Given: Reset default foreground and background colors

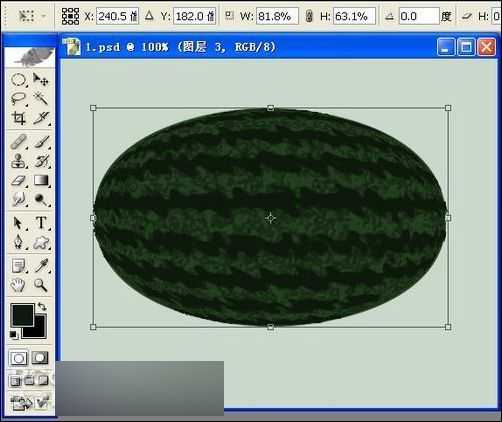Looking at the screenshot, I should click(13, 334).
